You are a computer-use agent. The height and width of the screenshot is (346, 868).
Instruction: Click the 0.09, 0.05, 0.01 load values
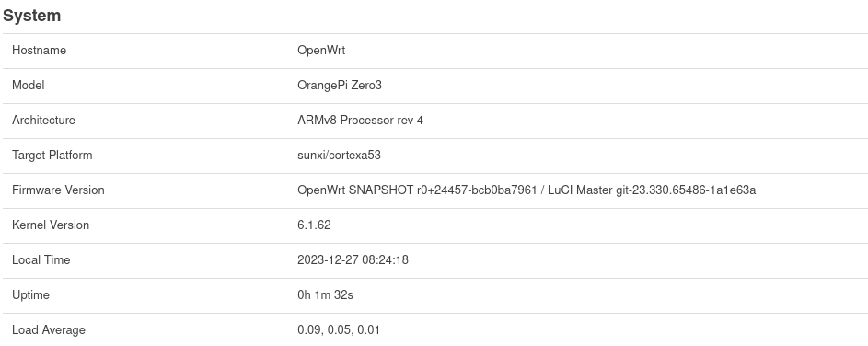click(x=338, y=330)
